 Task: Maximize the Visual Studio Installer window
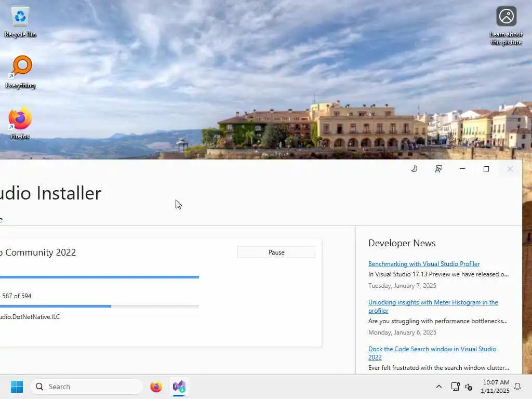pyautogui.click(x=486, y=169)
